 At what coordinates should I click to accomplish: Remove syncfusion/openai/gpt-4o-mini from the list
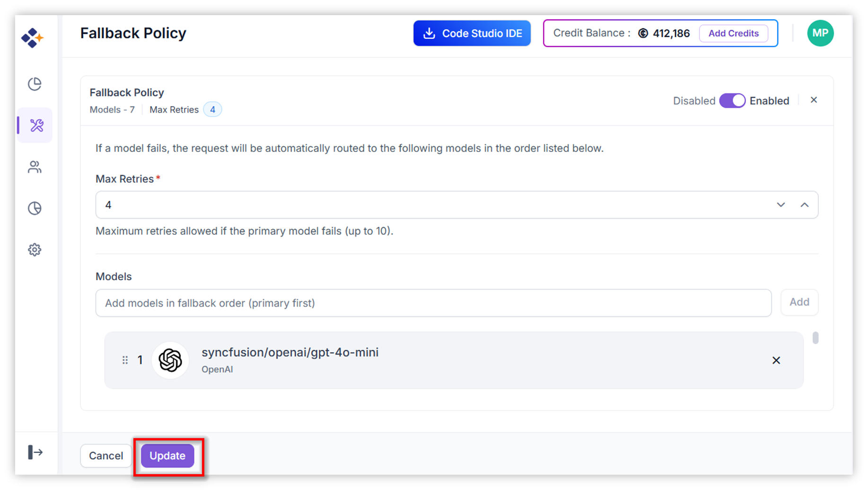tap(776, 360)
